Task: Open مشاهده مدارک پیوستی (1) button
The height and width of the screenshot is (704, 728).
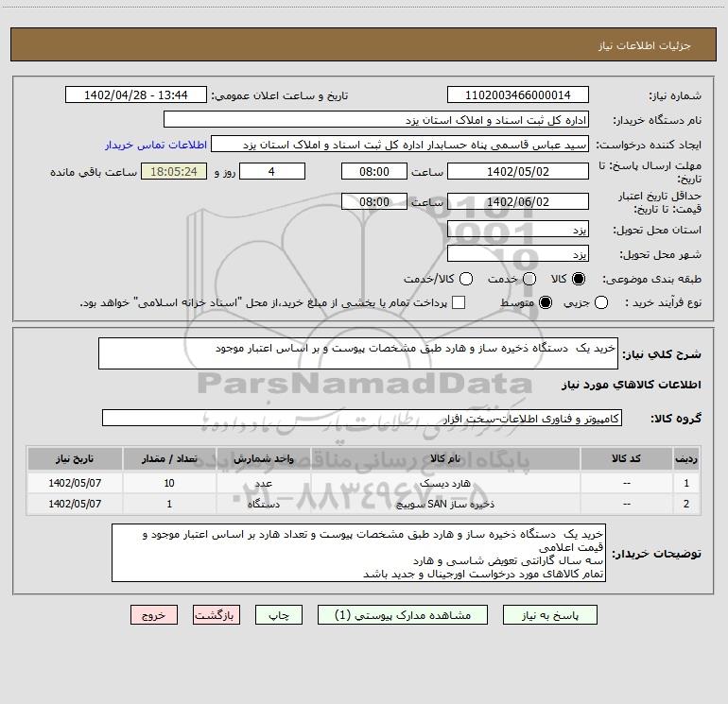Action: [x=403, y=615]
